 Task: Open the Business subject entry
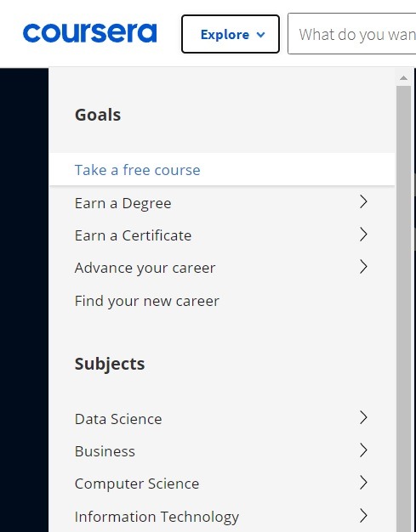[222, 451]
